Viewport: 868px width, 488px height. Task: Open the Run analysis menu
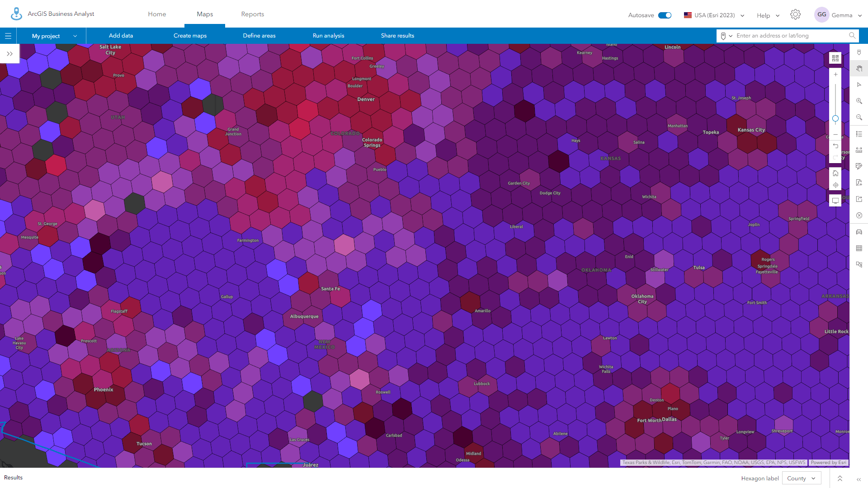pos(328,36)
